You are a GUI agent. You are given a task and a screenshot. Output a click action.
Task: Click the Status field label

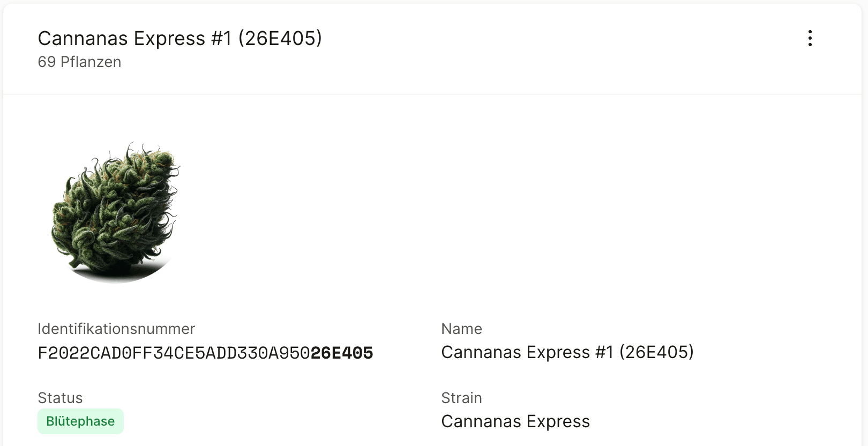pyautogui.click(x=60, y=398)
